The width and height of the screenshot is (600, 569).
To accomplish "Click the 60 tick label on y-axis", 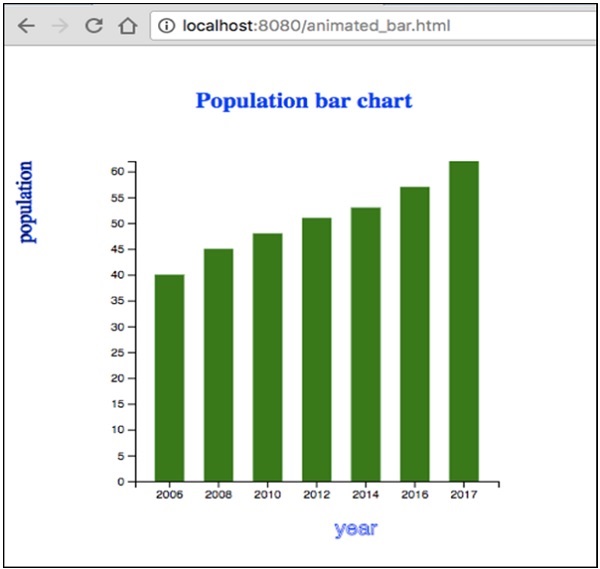I will 117,172.
